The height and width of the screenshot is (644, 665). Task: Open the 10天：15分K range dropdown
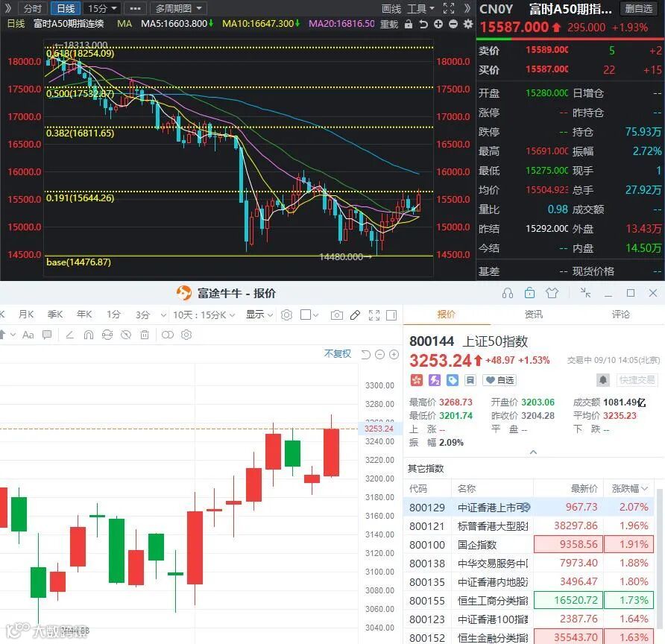point(204,315)
